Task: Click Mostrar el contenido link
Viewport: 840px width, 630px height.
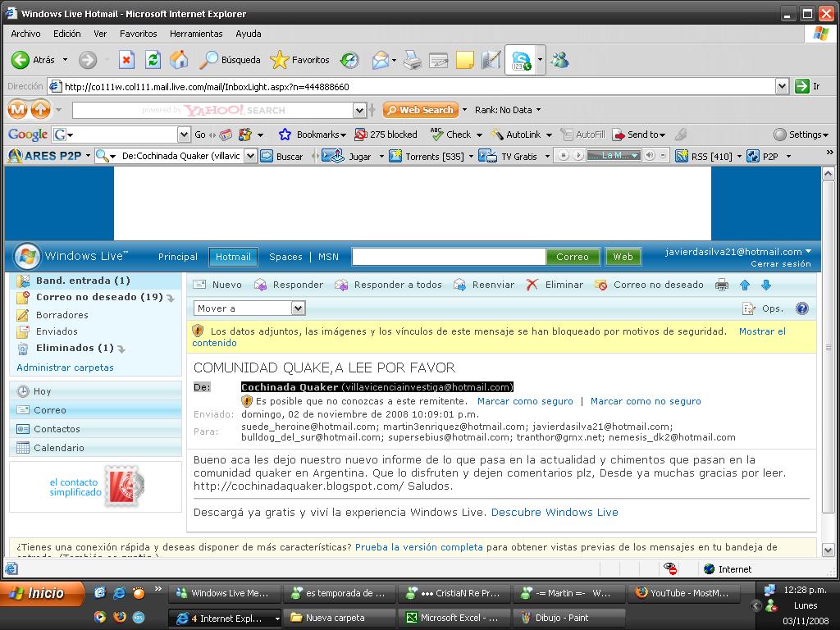Action: pos(762,331)
